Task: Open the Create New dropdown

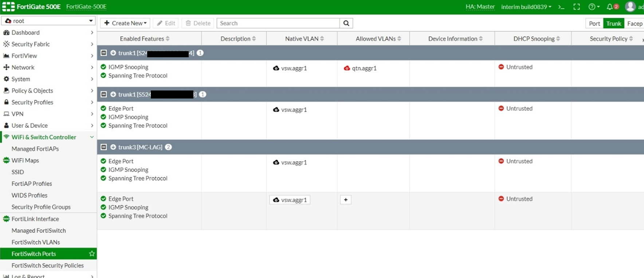Action: tap(125, 23)
